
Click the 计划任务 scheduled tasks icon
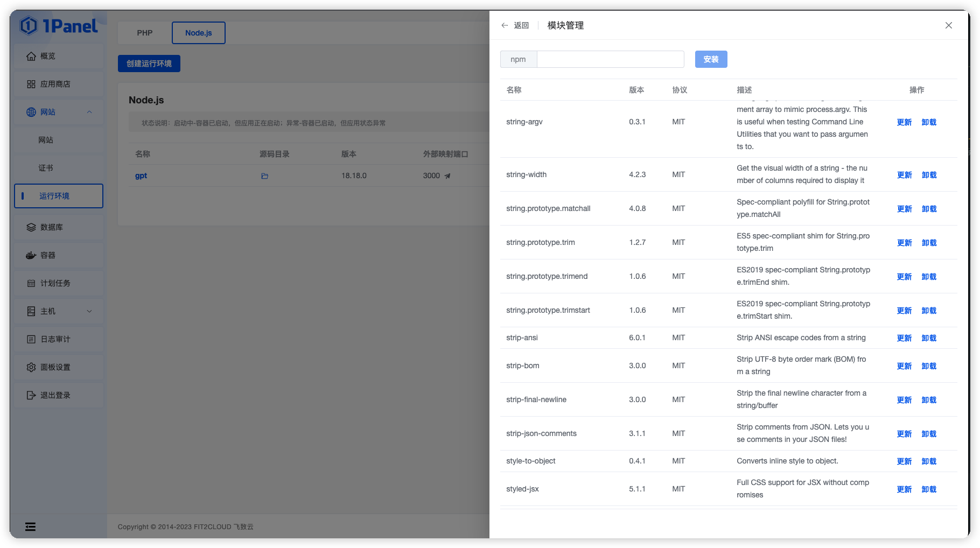(x=31, y=283)
